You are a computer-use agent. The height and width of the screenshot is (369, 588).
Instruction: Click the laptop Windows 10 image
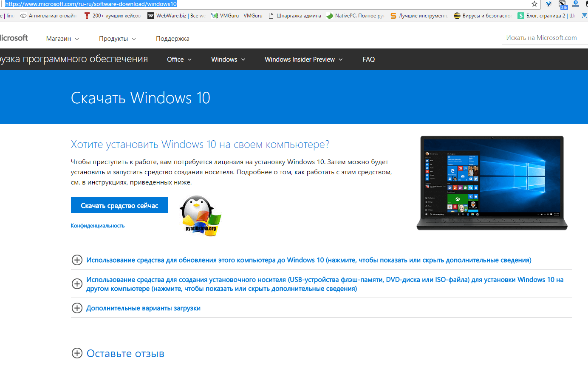coord(492,183)
